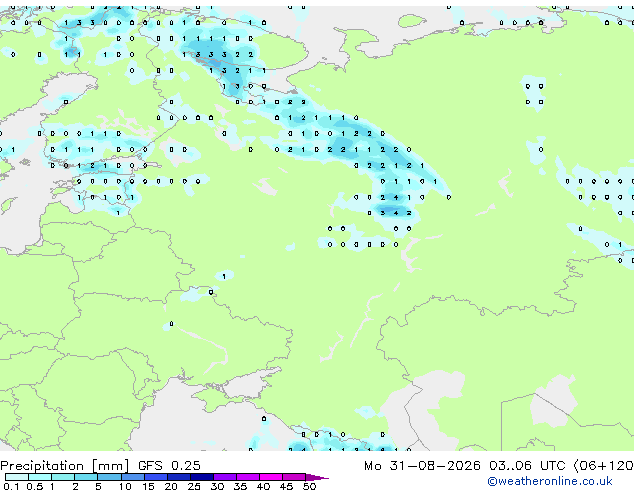
Task: Select the 40 to 45 mm magenta swatch
Action: point(271,477)
